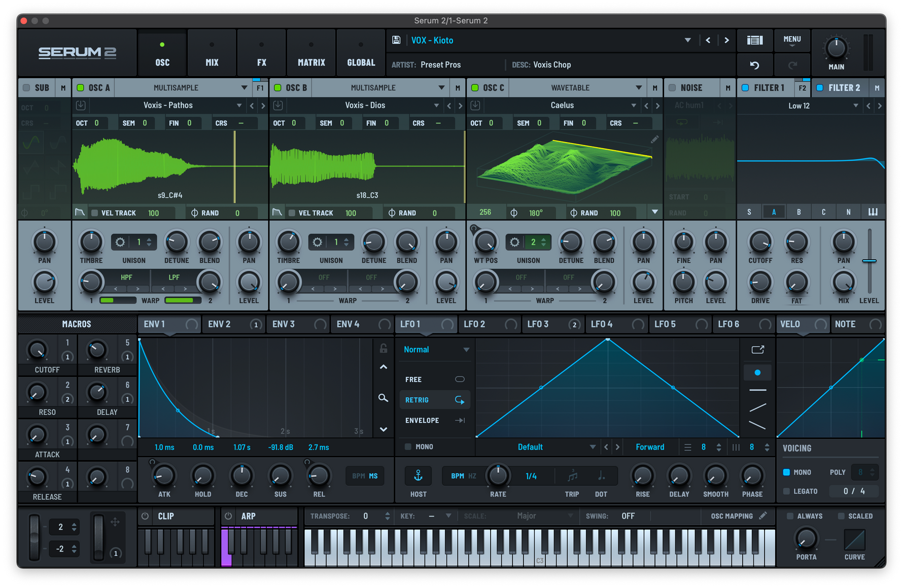
Task: Enable the LFO MONO checkbox
Action: tap(408, 446)
